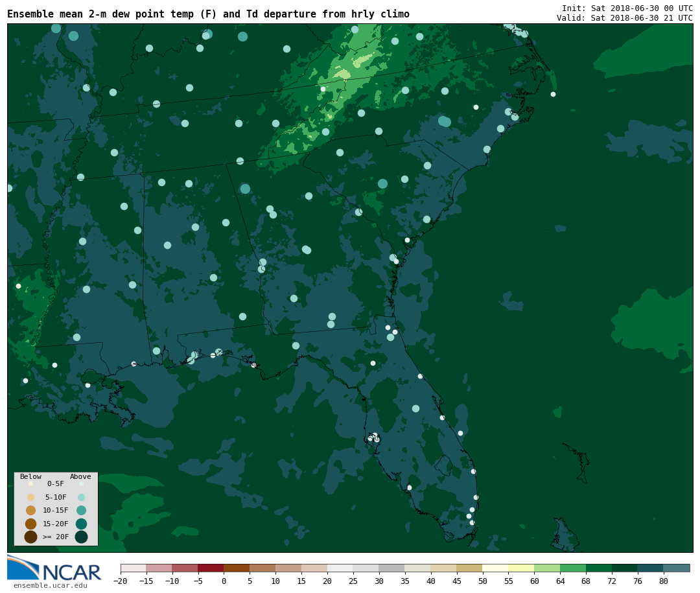Click the Above 0-5F legend circle
Image resolution: width=700 pixels, height=593 pixels.
click(81, 483)
